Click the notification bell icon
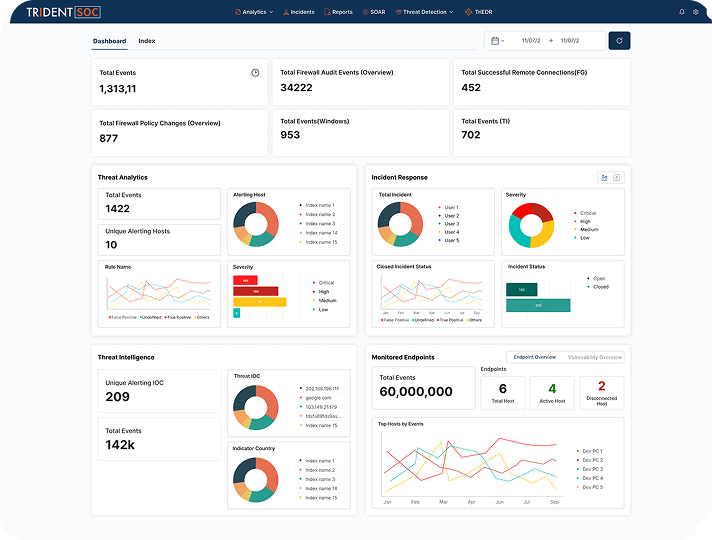This screenshot has width=712, height=540. click(682, 12)
